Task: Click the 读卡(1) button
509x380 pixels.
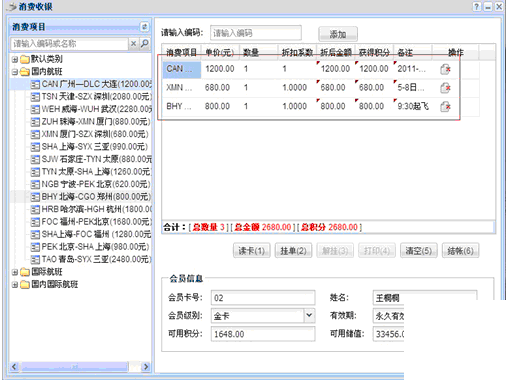Action: pos(251,251)
